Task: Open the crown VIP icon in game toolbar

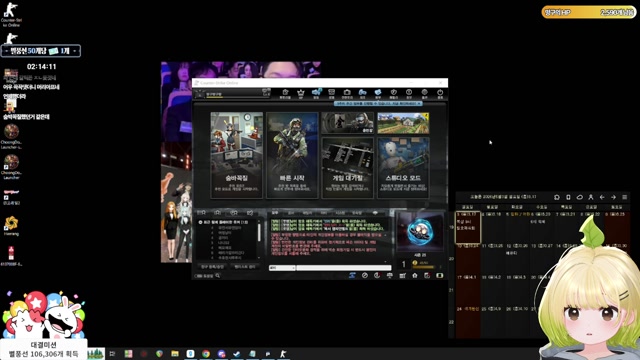Action: (301, 93)
